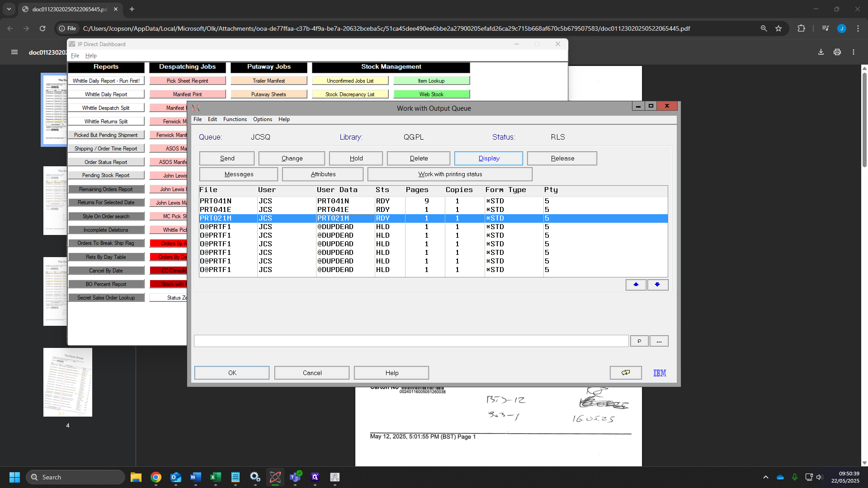Image resolution: width=868 pixels, height=488 pixels.
Task: Click the scroll down arrow in Output Queue
Action: click(x=657, y=285)
